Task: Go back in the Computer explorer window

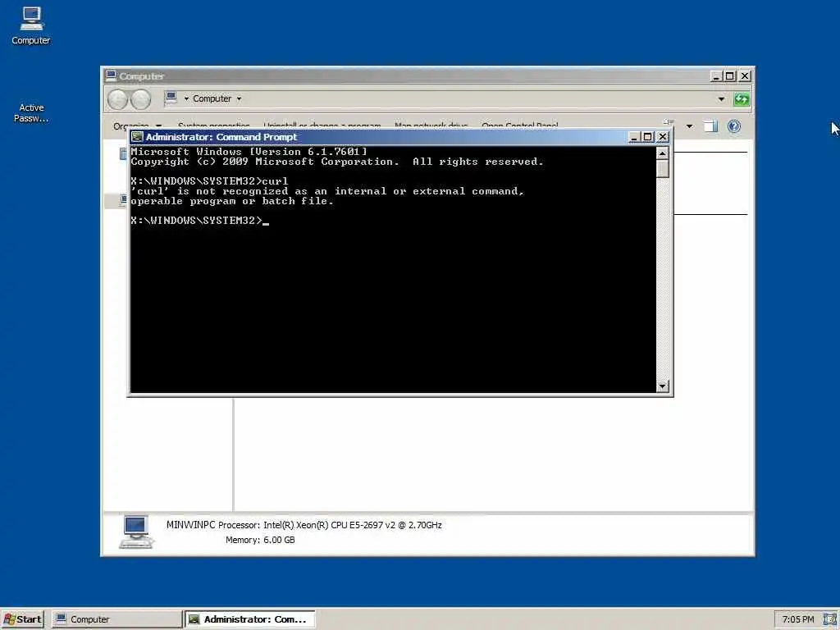Action: click(x=117, y=99)
